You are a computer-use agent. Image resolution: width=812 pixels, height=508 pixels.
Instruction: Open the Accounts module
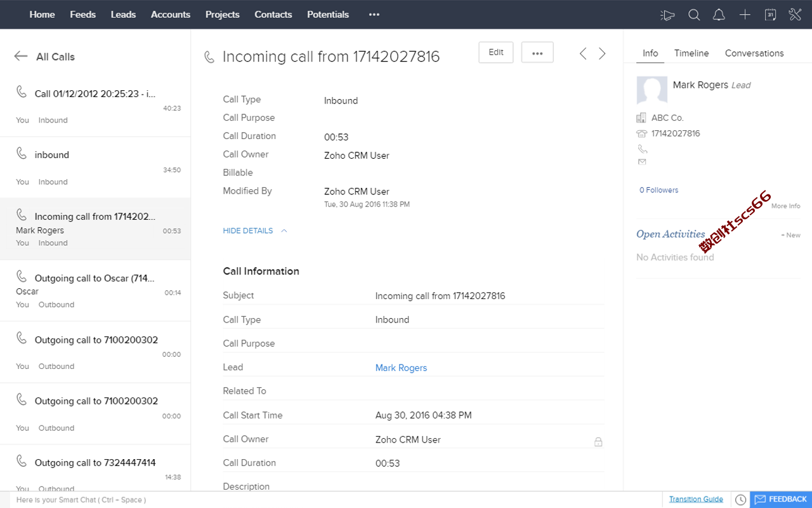click(x=171, y=15)
